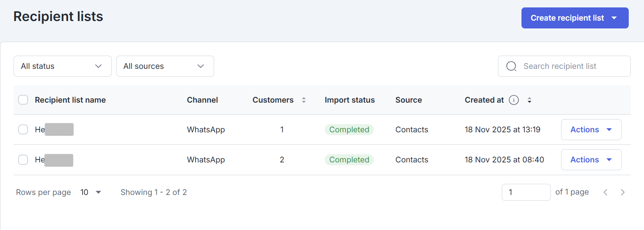The width and height of the screenshot is (644, 230).
Task: Select the row created at 13:19
Action: pyautogui.click(x=23, y=129)
